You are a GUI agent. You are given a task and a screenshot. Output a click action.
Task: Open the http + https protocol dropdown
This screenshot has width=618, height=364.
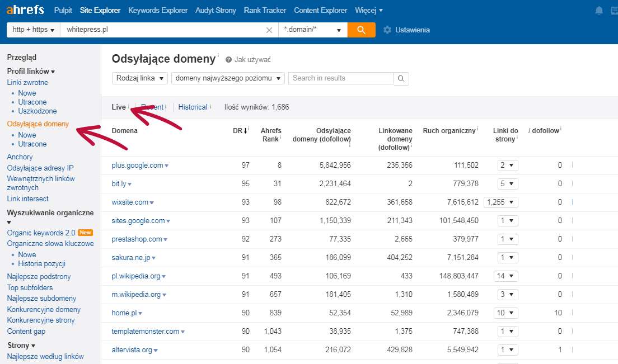pos(34,30)
